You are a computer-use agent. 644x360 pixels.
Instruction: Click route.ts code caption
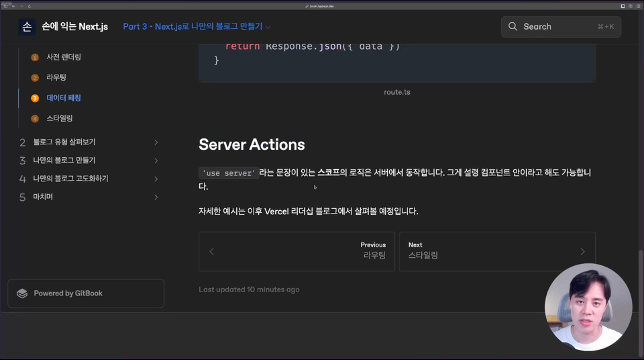(397, 92)
